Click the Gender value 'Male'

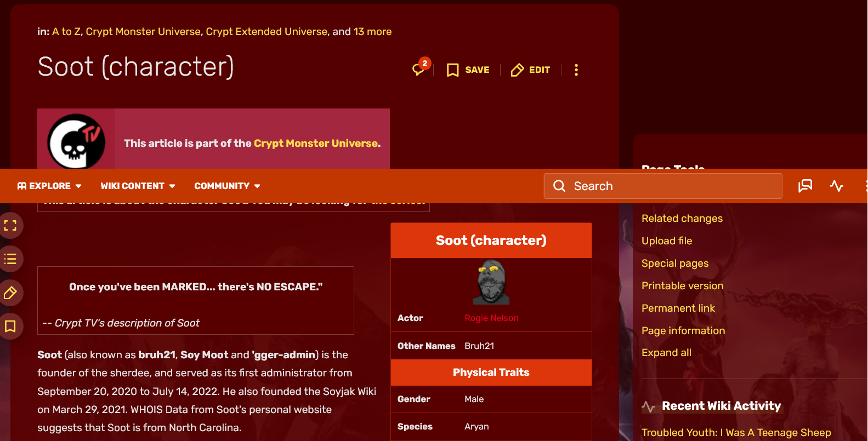[x=474, y=399]
